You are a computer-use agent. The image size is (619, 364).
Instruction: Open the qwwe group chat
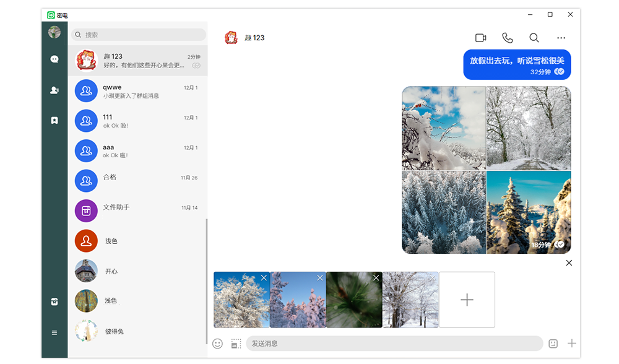137,92
